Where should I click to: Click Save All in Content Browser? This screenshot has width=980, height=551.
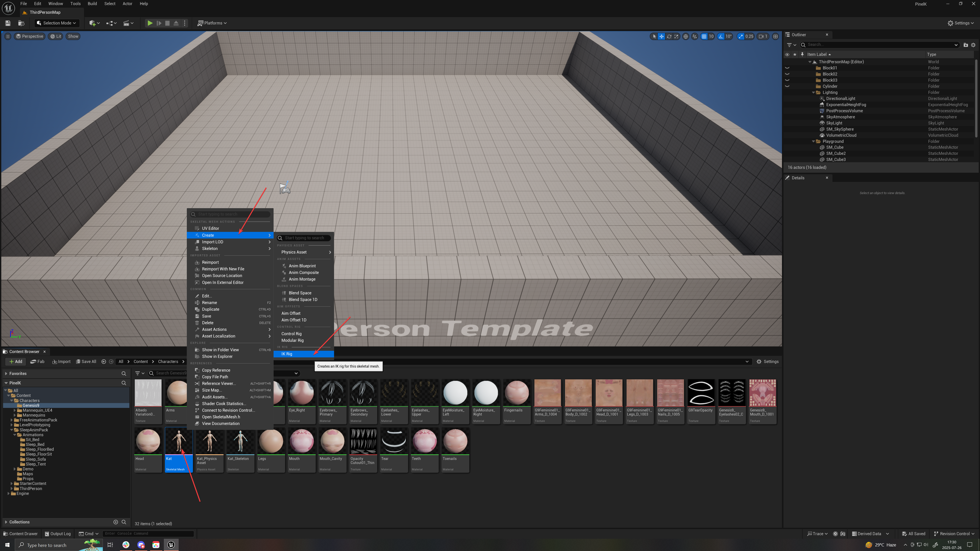point(86,362)
